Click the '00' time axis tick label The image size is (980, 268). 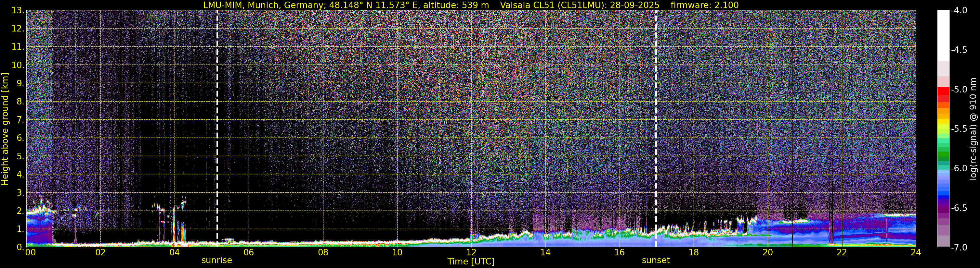(31, 252)
